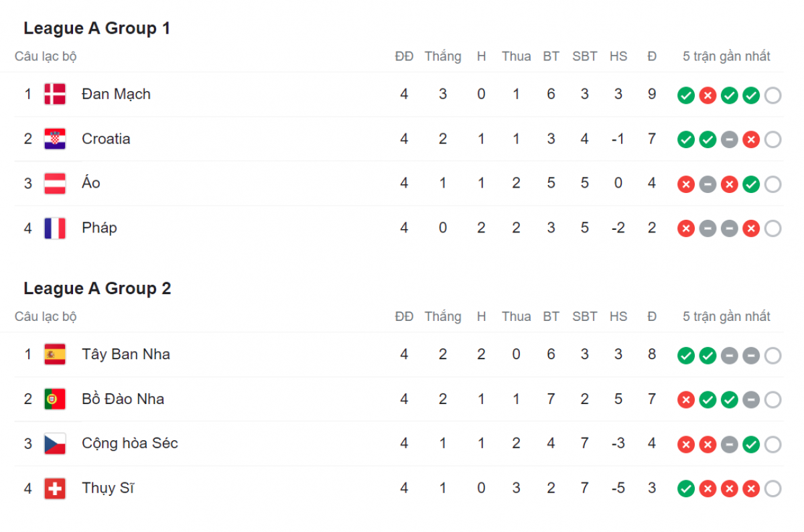Screen dimensions: 804x532
Task: Open the Tây Ban Nha team link
Action: click(126, 354)
